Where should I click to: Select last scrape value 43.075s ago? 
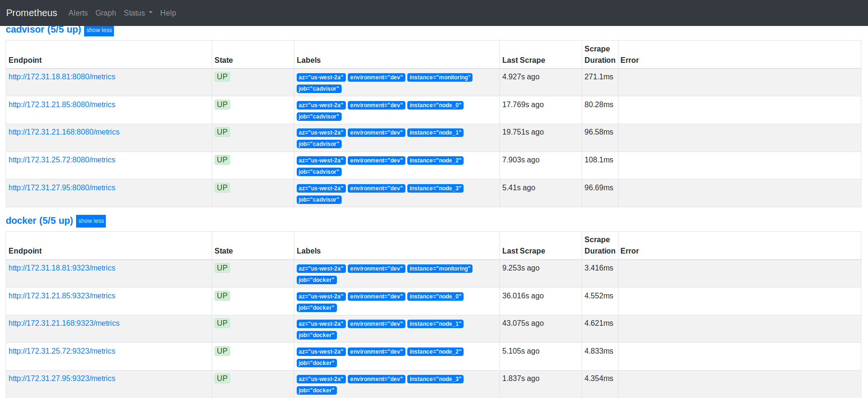523,323
